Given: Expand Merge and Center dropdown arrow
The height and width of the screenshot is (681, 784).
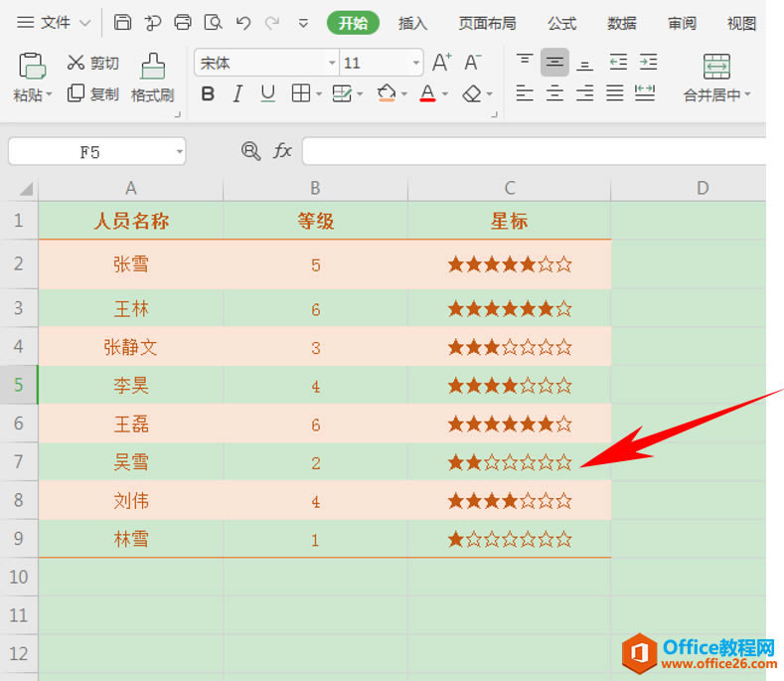Looking at the screenshot, I should (747, 94).
